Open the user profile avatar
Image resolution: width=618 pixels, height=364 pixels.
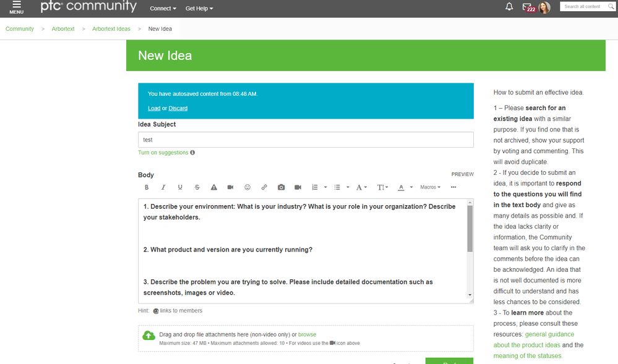point(544,7)
